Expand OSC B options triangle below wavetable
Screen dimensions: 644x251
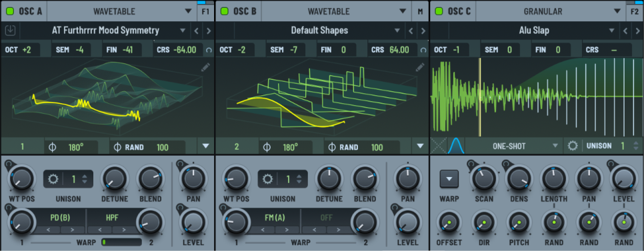420,146
